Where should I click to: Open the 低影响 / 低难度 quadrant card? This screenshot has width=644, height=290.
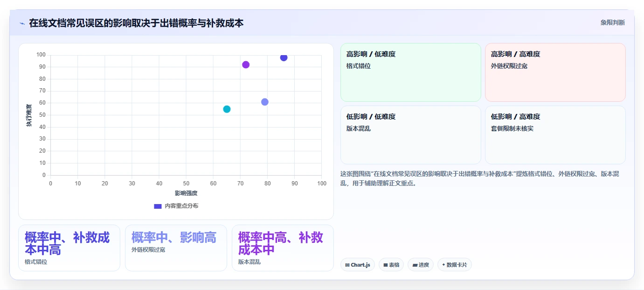tap(411, 135)
